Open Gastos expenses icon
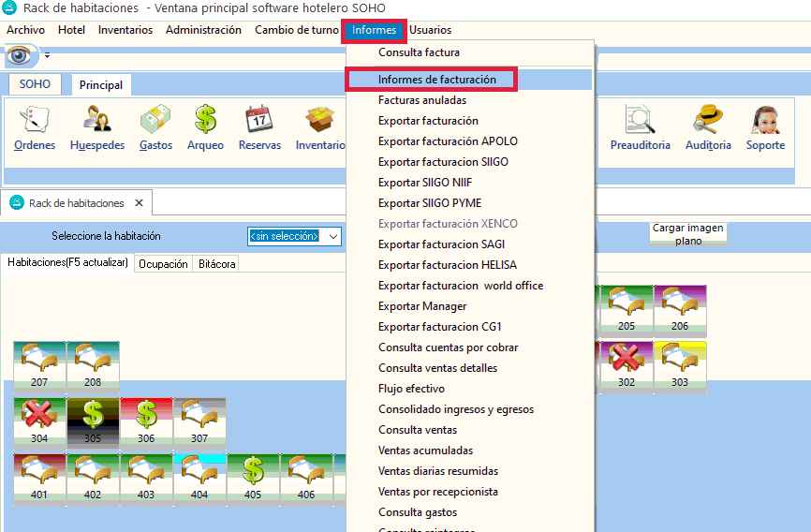Image resolution: width=811 pixels, height=532 pixels. (x=155, y=127)
